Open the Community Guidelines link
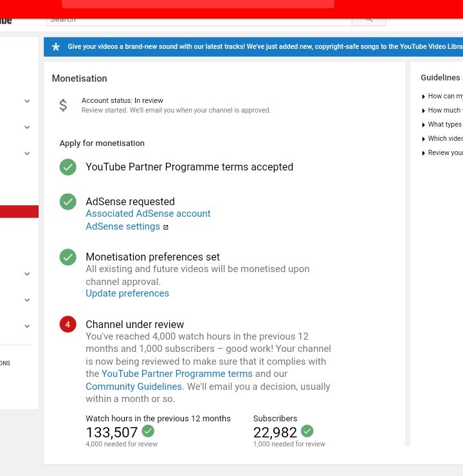The height and width of the screenshot is (476, 463). [x=134, y=387]
